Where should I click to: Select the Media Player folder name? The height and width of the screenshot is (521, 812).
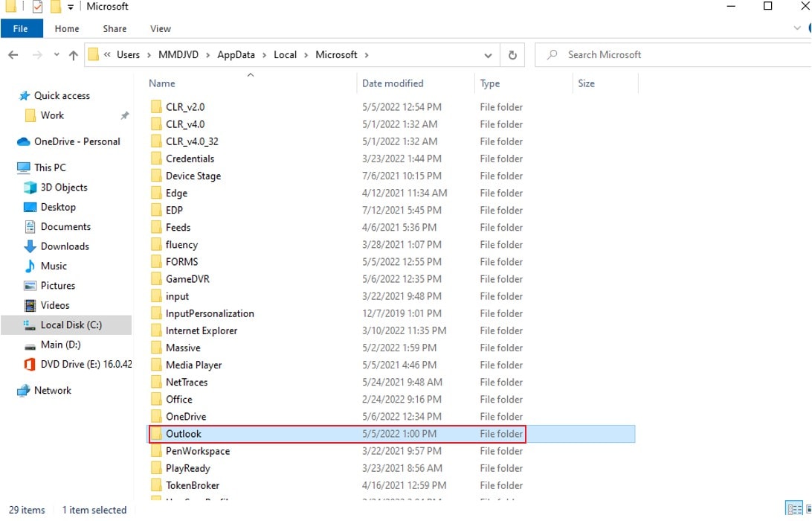pos(193,365)
